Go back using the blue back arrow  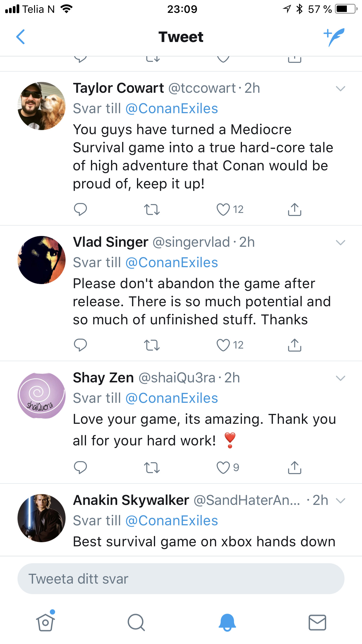tap(20, 37)
